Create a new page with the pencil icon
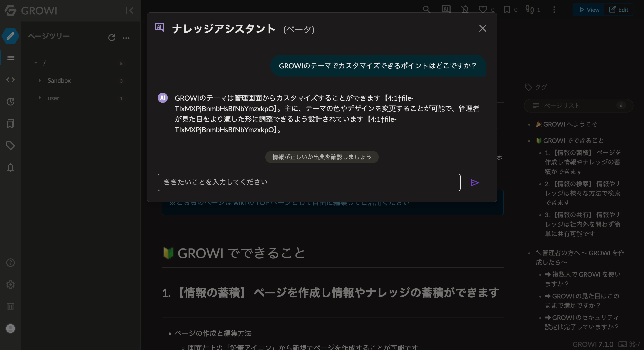 click(x=10, y=36)
